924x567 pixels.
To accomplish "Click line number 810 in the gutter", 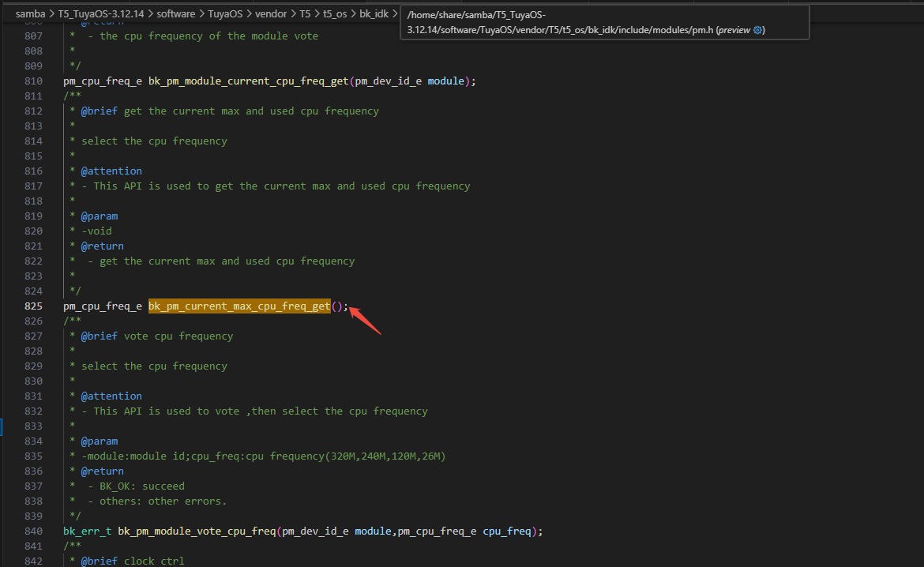I will 34,81.
